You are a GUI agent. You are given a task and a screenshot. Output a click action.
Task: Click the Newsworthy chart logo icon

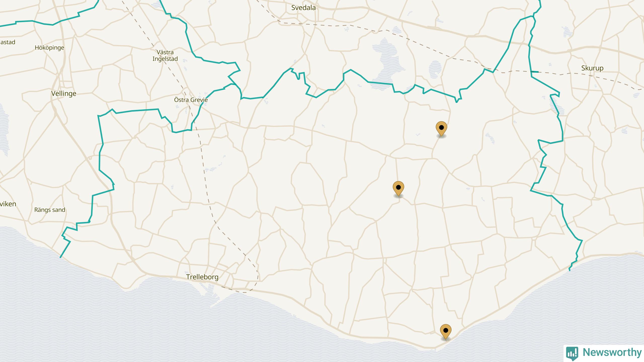click(x=572, y=353)
